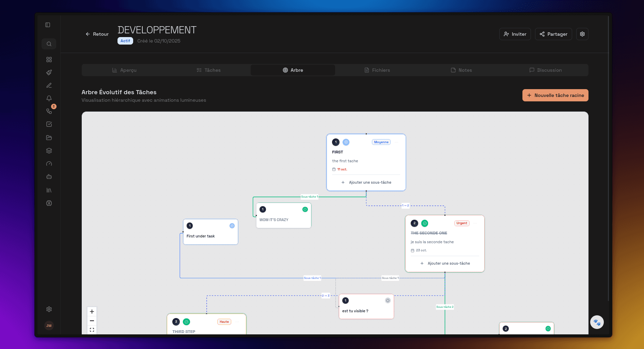Open project settings gear near Partager

582,34
